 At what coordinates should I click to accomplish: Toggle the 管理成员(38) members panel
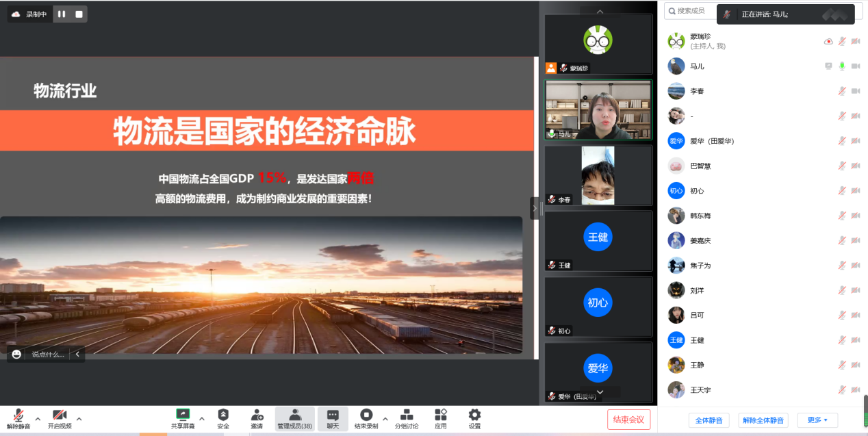tap(295, 418)
